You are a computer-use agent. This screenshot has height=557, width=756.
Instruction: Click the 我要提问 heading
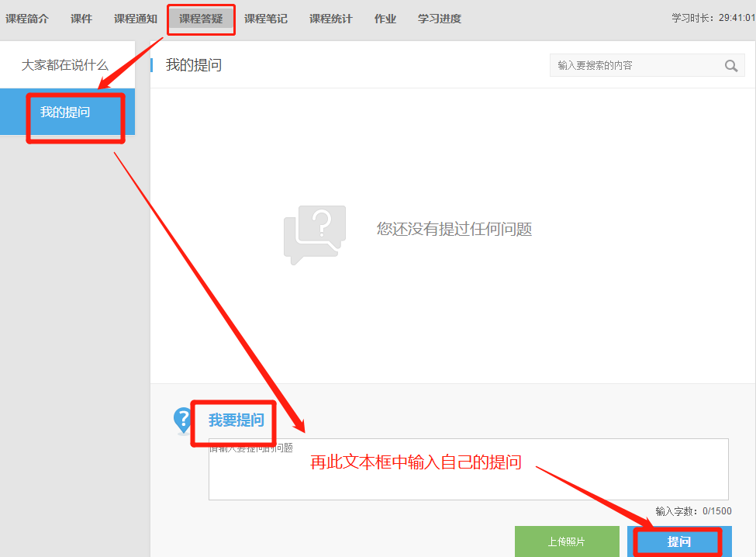click(x=236, y=420)
